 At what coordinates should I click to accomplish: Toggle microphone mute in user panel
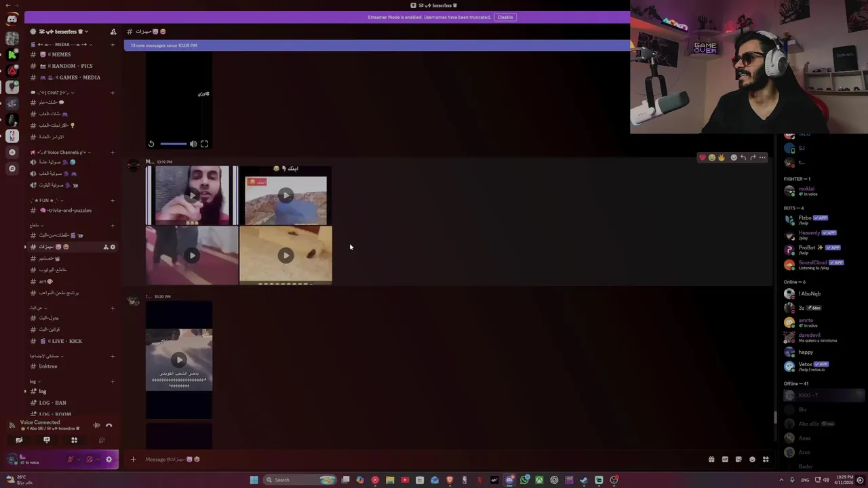tap(69, 460)
